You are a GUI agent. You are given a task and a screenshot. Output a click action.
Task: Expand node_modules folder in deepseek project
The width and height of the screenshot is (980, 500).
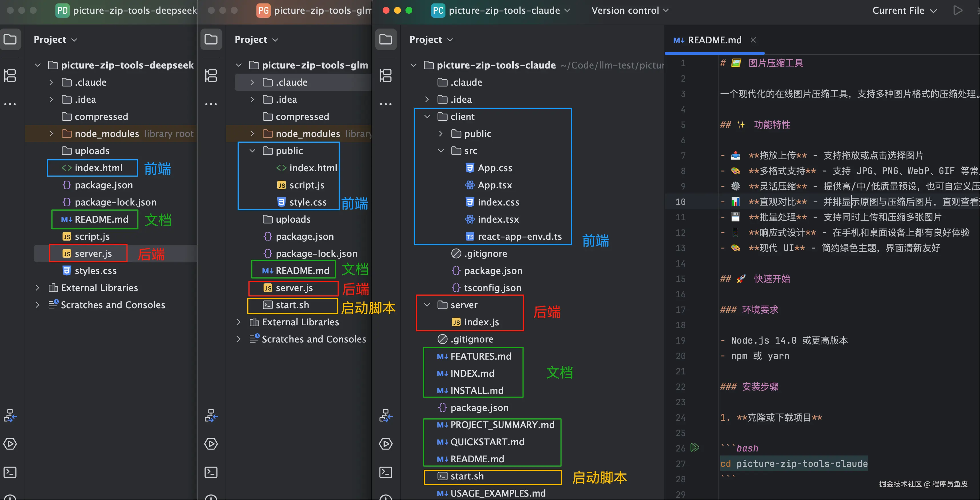point(51,134)
